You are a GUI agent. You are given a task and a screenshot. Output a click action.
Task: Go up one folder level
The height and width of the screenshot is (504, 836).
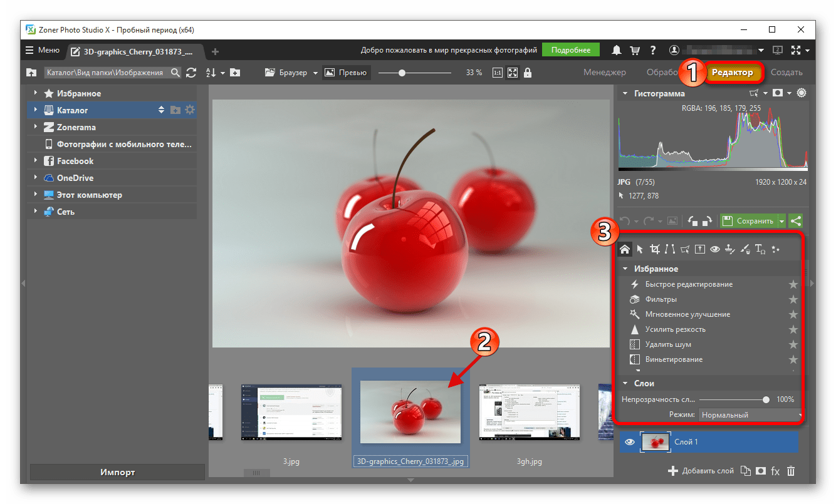click(x=31, y=73)
